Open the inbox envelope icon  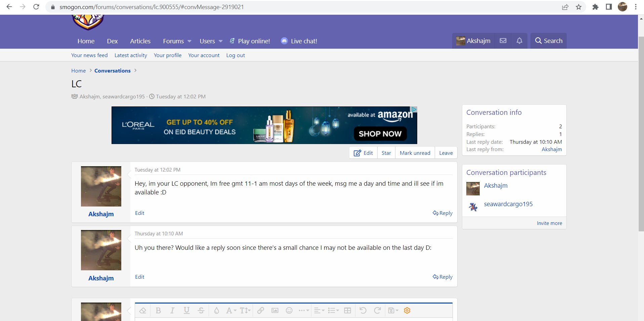tap(503, 41)
